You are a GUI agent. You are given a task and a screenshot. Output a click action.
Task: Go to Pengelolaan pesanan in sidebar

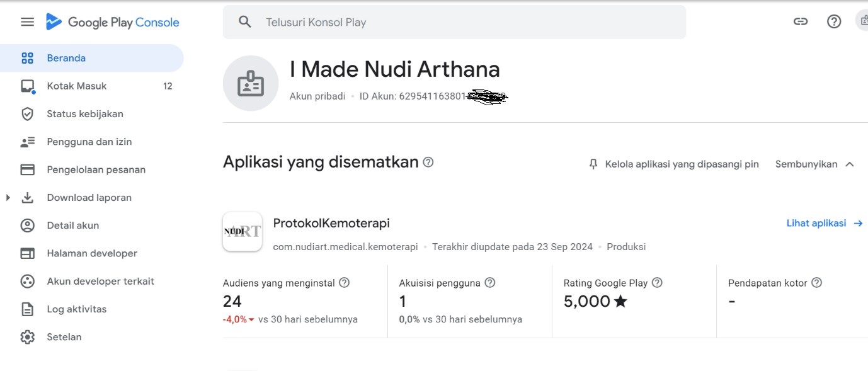pyautogui.click(x=96, y=169)
